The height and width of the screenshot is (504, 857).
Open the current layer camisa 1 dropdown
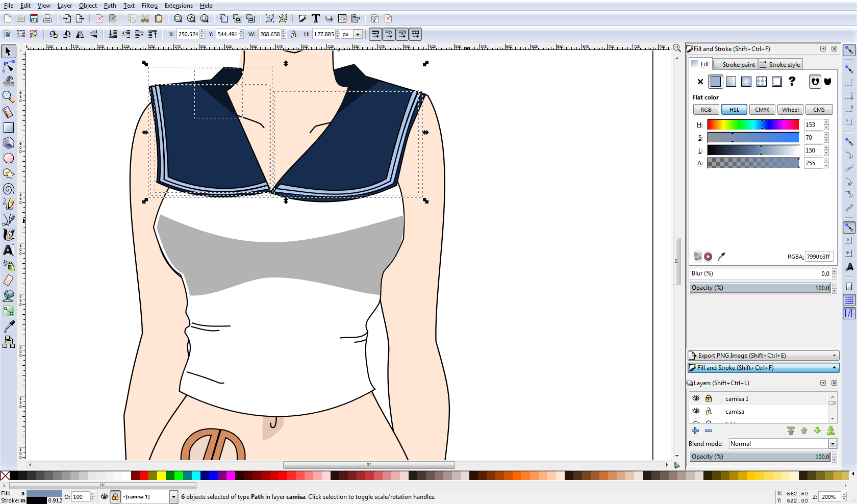[173, 497]
